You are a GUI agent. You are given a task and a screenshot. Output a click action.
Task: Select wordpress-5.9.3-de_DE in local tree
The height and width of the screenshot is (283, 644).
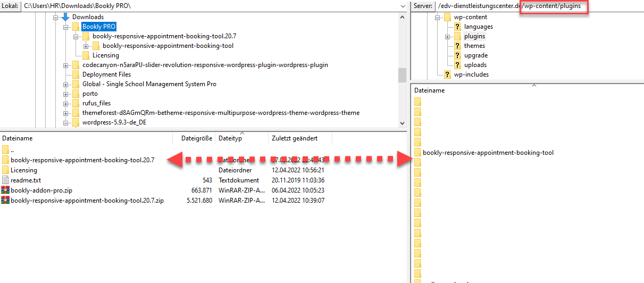click(115, 122)
